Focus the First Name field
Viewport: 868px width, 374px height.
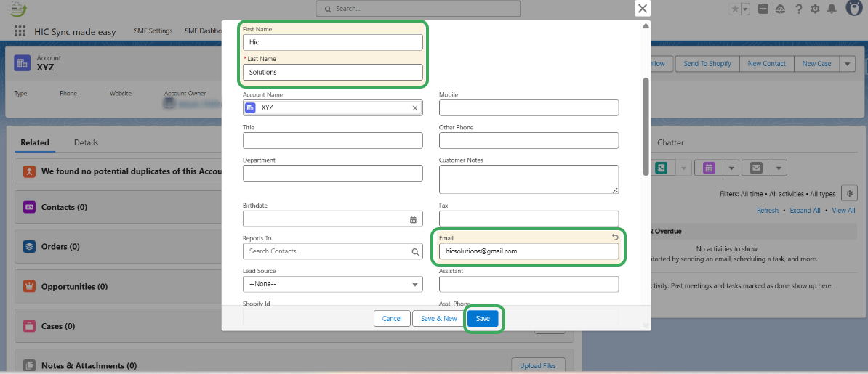click(333, 42)
